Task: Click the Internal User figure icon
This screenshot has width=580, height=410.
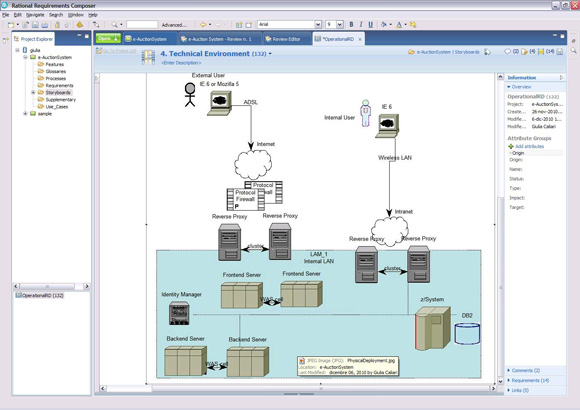Action: (365, 113)
